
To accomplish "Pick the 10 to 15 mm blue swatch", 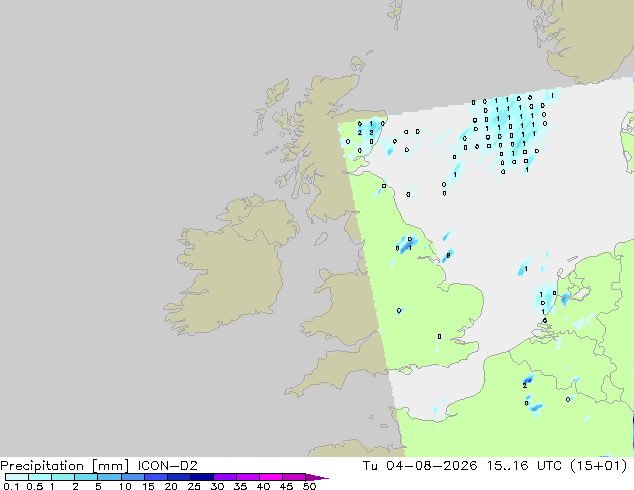I will click(133, 477).
